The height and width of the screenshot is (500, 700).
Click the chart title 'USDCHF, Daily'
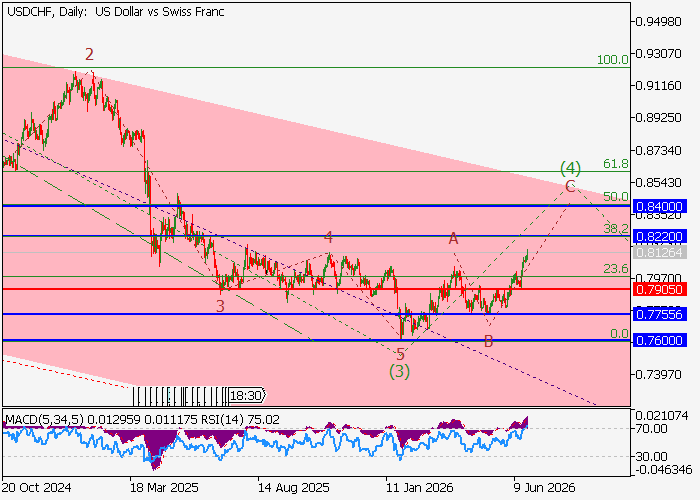click(47, 12)
